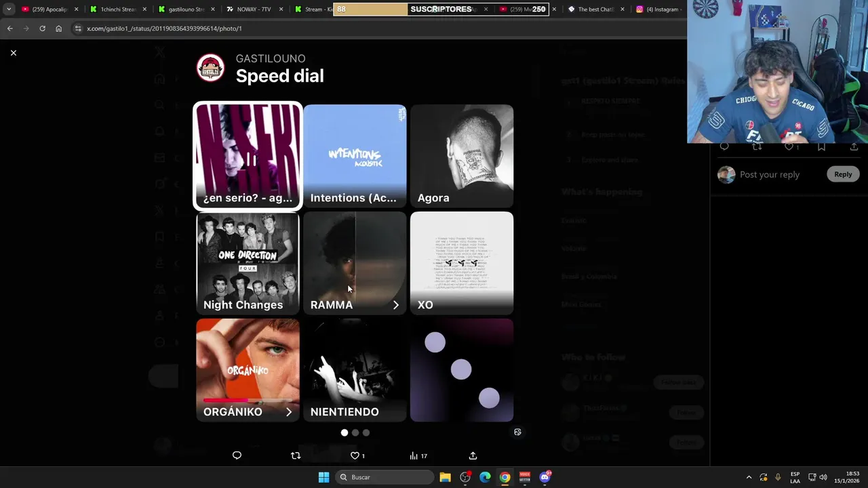Image resolution: width=868 pixels, height=488 pixels.
Task: Repost the tweet with the retweet icon
Action: tap(296, 455)
